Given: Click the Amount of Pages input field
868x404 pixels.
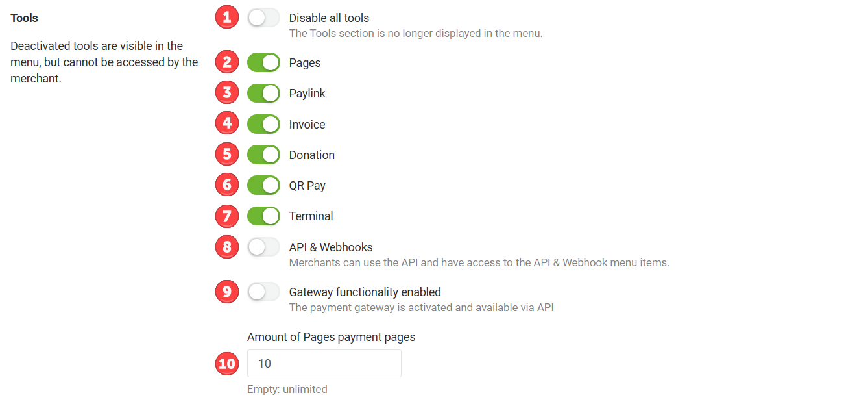Looking at the screenshot, I should click(x=324, y=363).
